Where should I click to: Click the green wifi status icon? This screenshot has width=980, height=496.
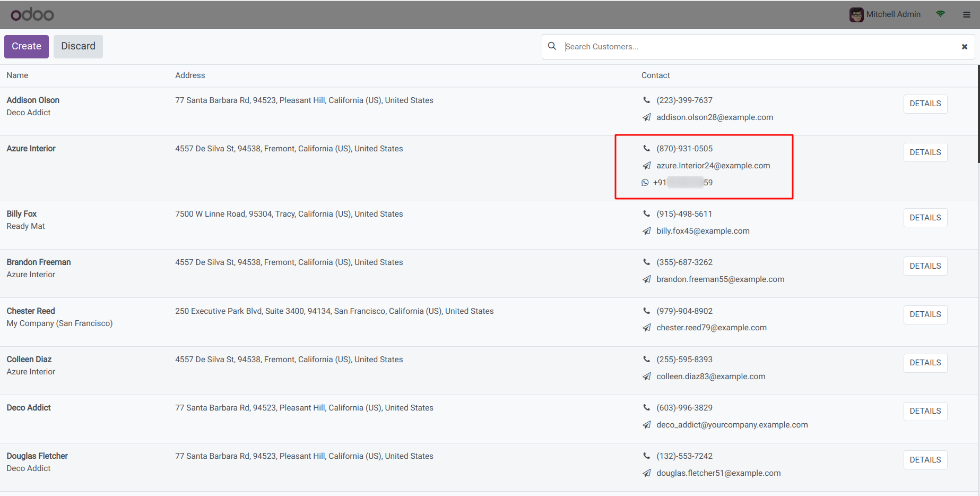pos(940,14)
